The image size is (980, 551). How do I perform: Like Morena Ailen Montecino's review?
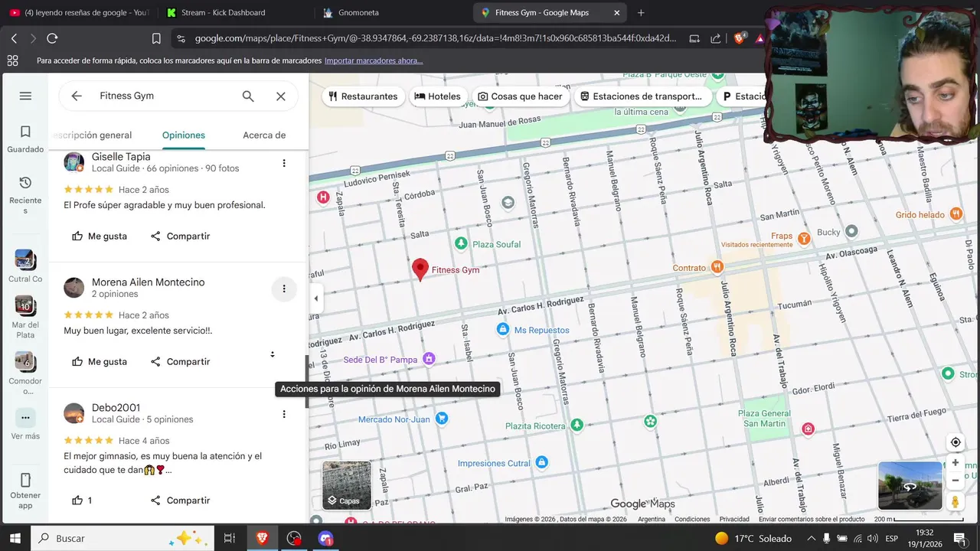click(x=100, y=362)
